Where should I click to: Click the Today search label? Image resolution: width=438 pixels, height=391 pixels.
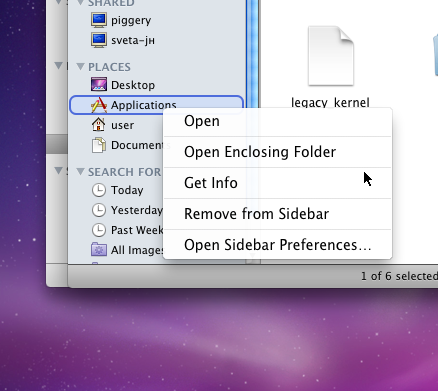(x=127, y=190)
